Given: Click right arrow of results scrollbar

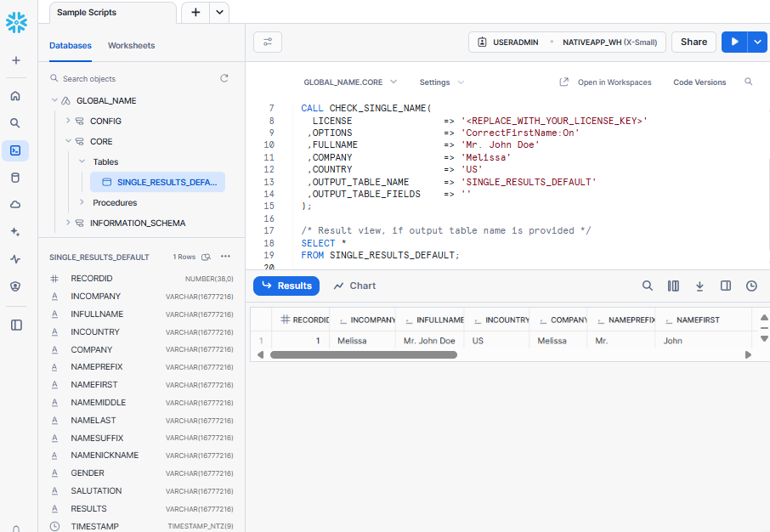Looking at the screenshot, I should [x=748, y=354].
